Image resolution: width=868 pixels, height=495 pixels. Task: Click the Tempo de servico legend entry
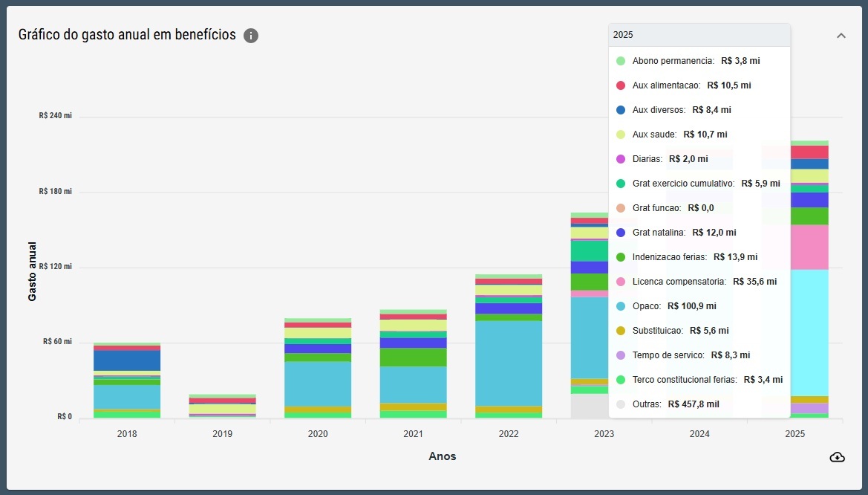coord(691,355)
